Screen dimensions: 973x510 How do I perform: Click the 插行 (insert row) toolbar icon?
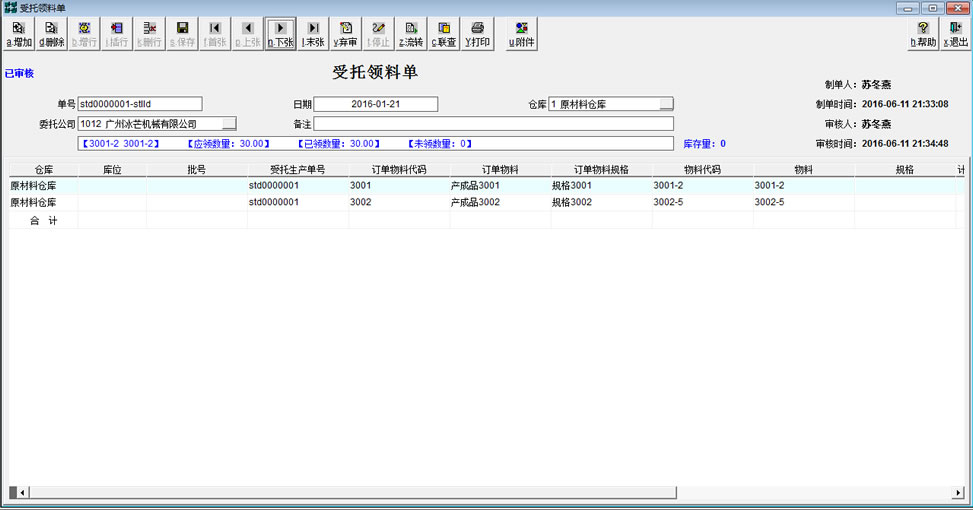(x=117, y=34)
